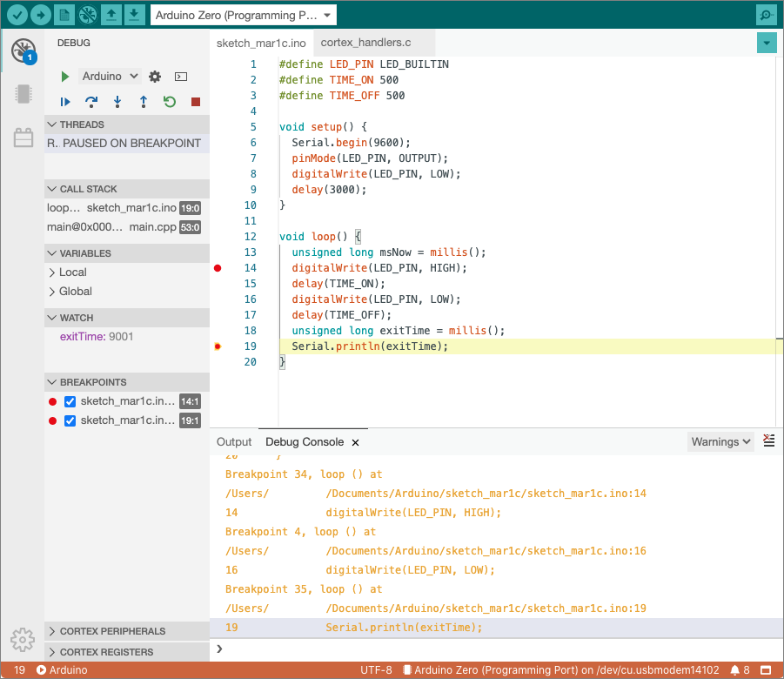Open the Warnings filter dropdown
The height and width of the screenshot is (679, 784).
coord(720,441)
